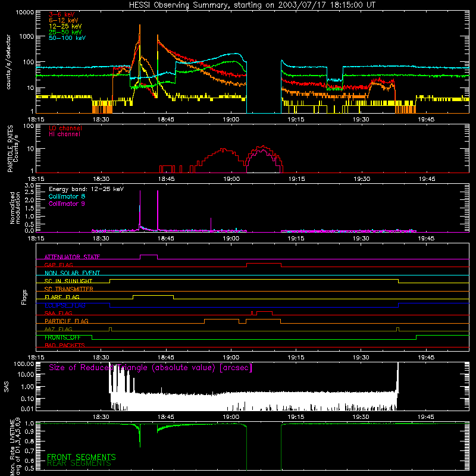Click the FLARE FLAG label

coord(62,297)
